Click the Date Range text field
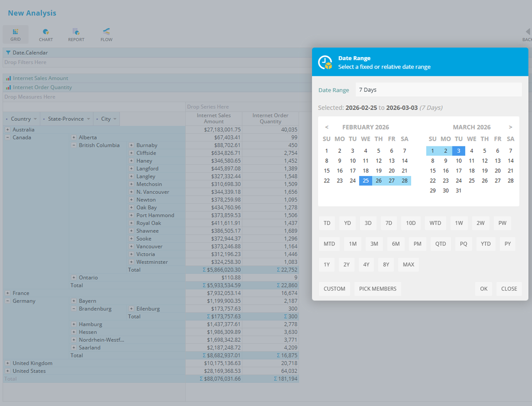Screen dimensions: 532x406 coord(438,90)
